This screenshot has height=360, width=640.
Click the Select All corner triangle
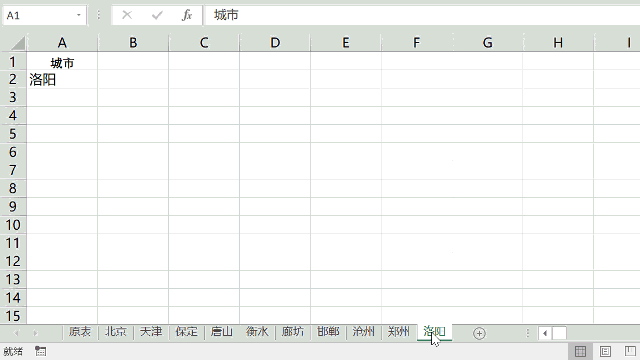18,43
